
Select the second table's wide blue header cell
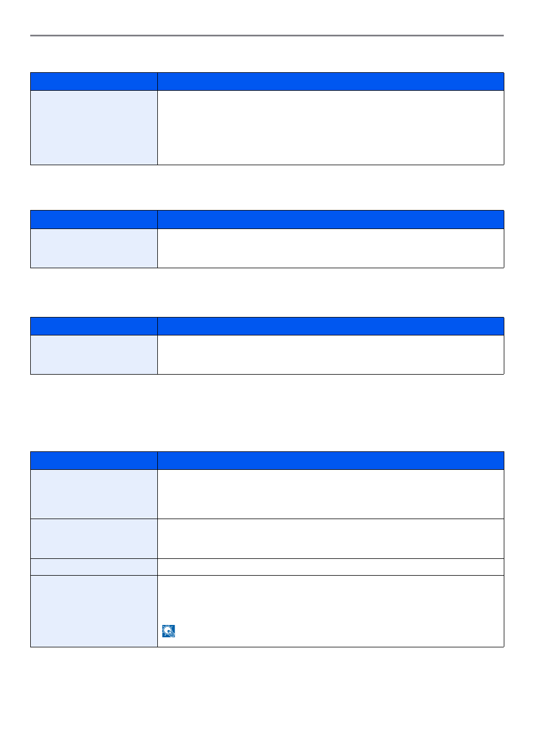coord(330,220)
